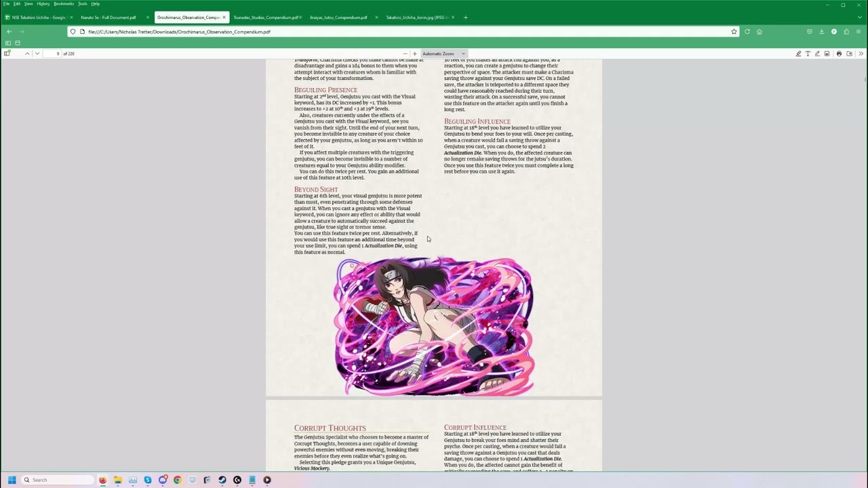Zoom out with the minus button
The width and height of the screenshot is (868, 488).
[x=405, y=54]
